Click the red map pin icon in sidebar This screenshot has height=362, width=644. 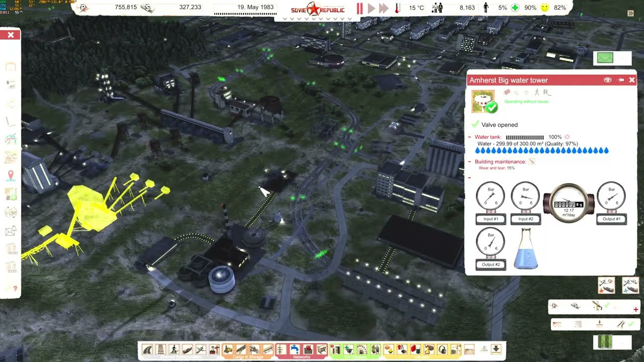[11, 176]
